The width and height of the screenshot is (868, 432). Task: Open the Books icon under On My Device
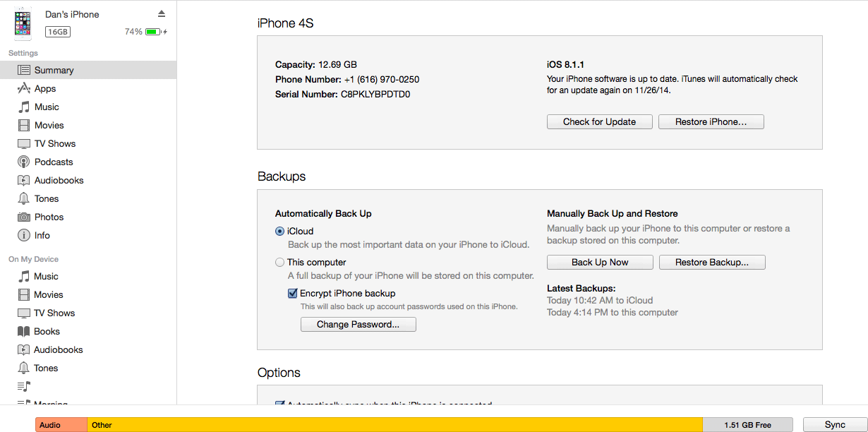(x=24, y=331)
